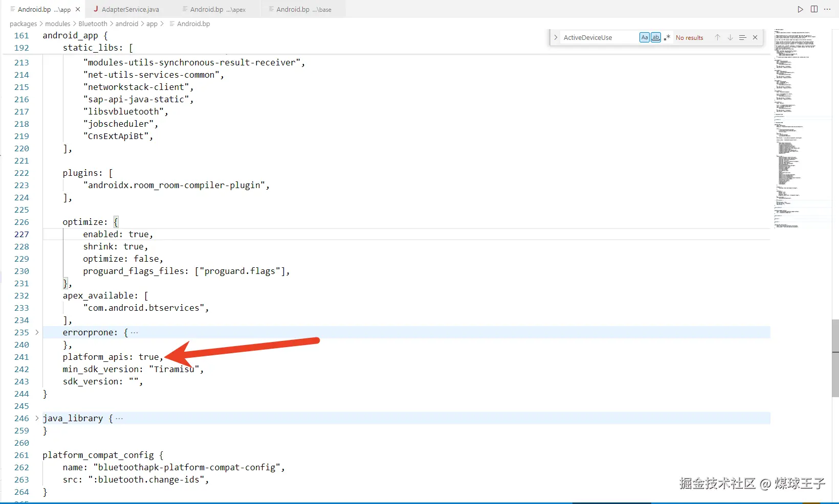Open the android breadcrumb
The width and height of the screenshot is (839, 504).
(127, 24)
